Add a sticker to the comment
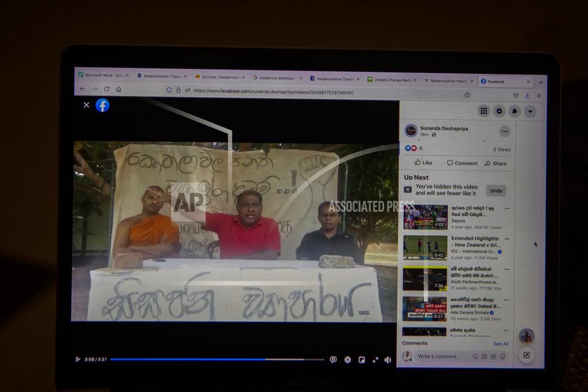Screen dimensions: 588x392 pos(502,357)
